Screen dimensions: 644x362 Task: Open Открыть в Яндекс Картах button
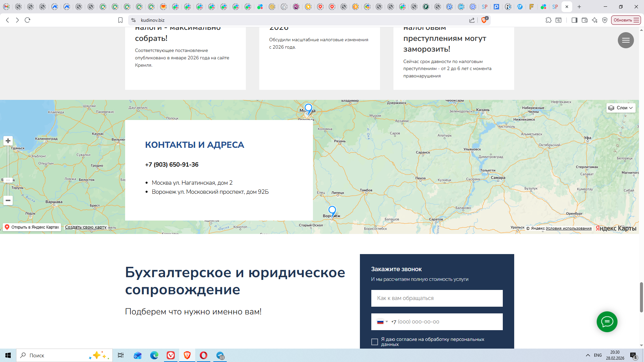pos(32,227)
